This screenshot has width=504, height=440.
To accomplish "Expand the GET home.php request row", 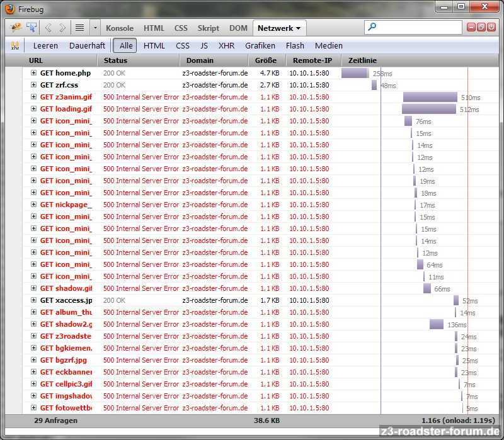I will tap(34, 73).
